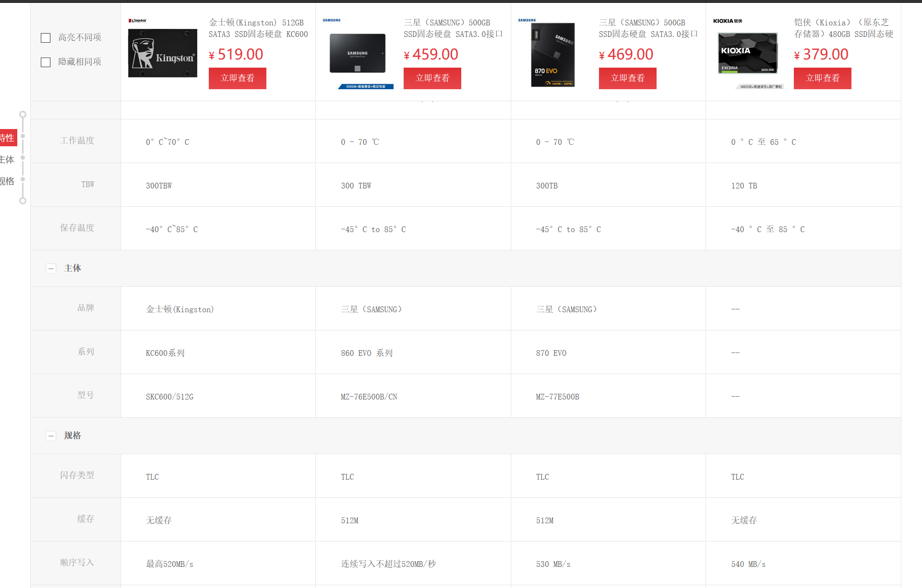Open the 铠侠 Kioxia 480GB product title link
The width and height of the screenshot is (922, 588).
[843, 28]
